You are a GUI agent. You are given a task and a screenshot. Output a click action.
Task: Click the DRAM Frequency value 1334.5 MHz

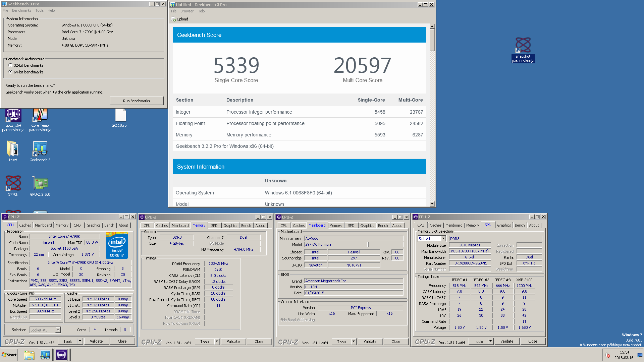tap(218, 264)
